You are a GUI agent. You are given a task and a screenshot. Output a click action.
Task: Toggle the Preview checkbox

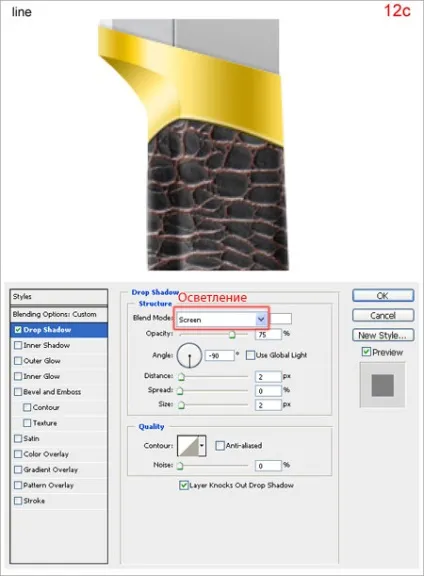pyautogui.click(x=366, y=352)
